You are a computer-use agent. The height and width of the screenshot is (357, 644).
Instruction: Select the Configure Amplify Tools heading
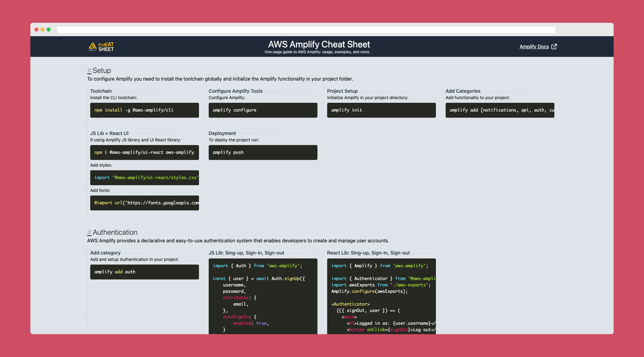pos(235,91)
